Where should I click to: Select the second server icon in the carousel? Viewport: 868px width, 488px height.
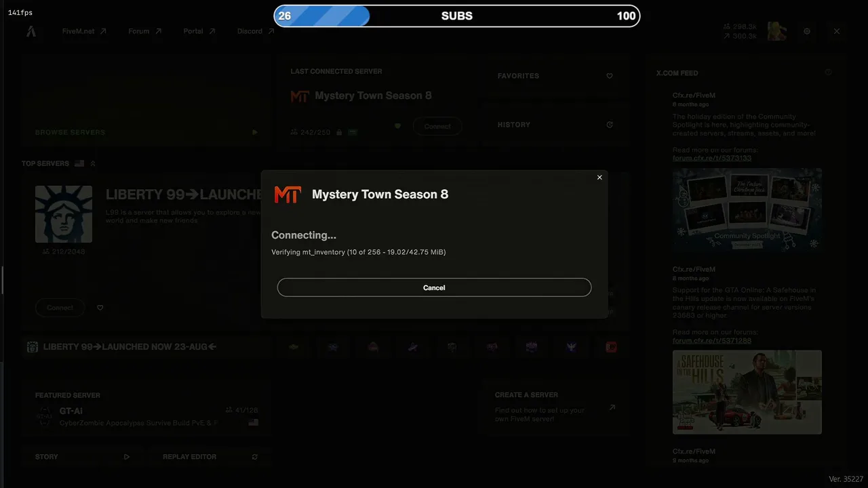tap(333, 347)
